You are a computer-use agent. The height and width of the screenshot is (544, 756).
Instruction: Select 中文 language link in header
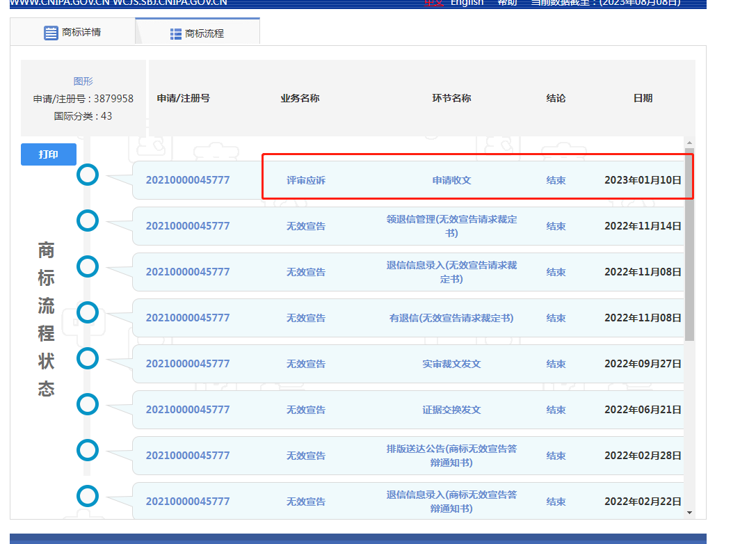(434, 3)
